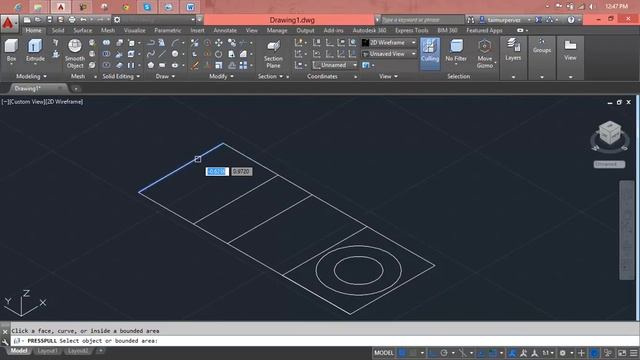Switch to the Model layout tab

(x=19, y=351)
